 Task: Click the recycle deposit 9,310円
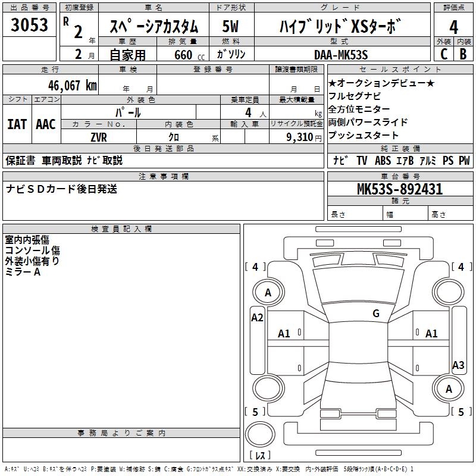tap(304, 137)
